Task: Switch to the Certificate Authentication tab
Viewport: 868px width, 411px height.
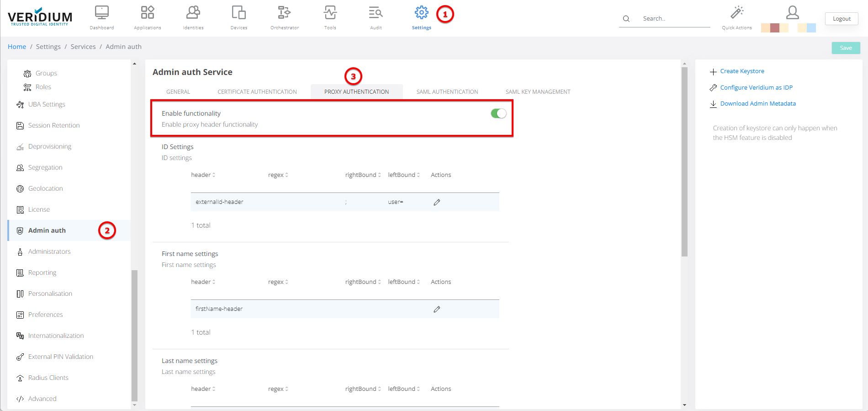Action: 257,92
